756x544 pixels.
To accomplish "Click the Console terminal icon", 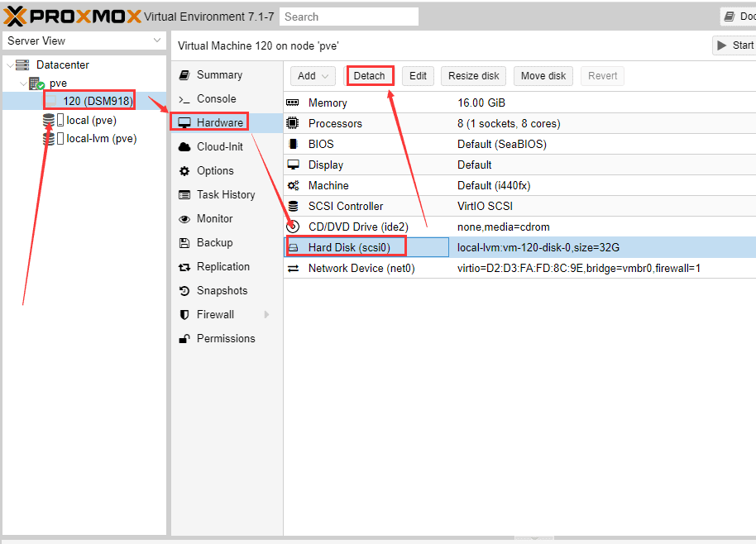I will [184, 99].
